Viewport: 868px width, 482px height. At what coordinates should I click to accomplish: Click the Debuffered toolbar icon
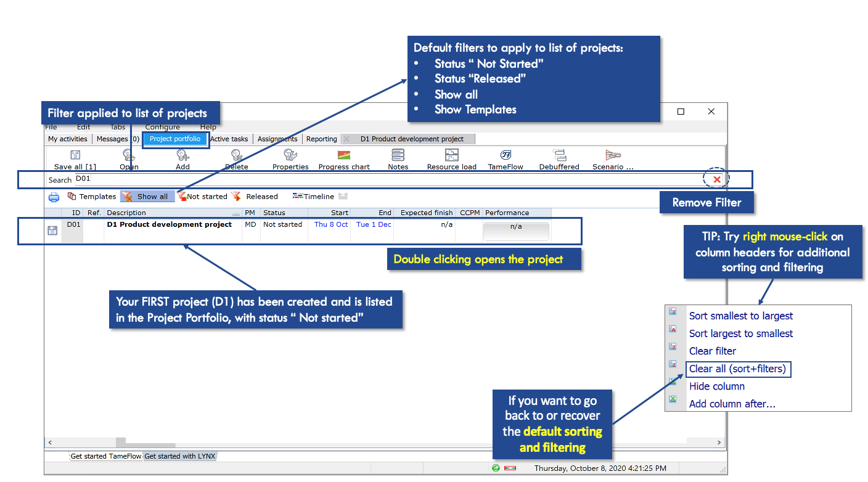click(x=560, y=155)
